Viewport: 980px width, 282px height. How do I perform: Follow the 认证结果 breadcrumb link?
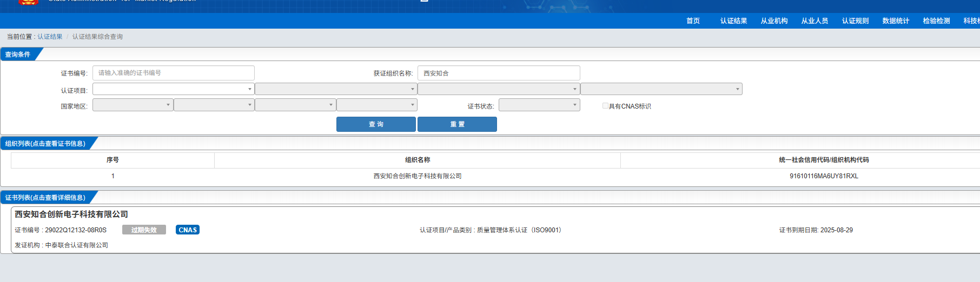point(50,37)
